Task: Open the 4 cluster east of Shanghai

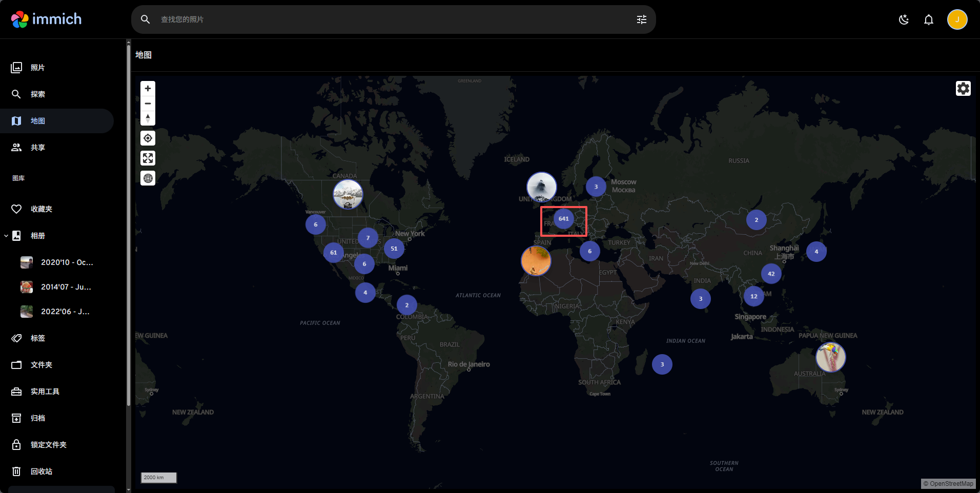Action: pos(816,252)
